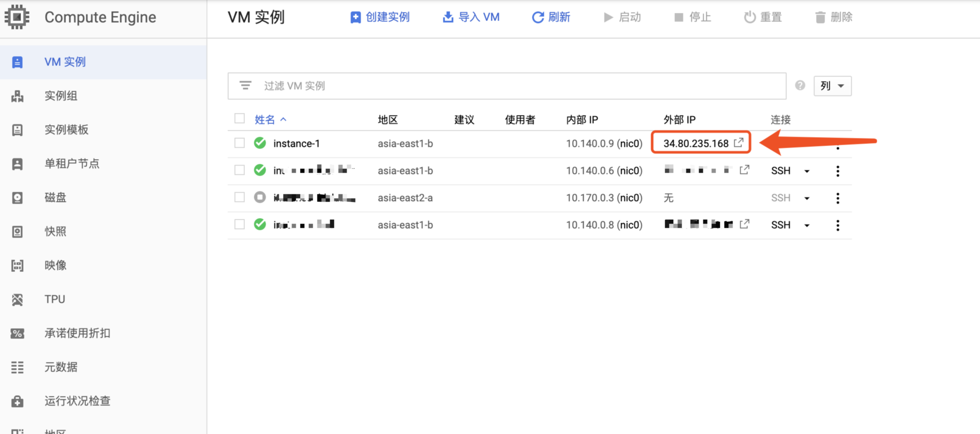This screenshot has height=434, width=980.
Task: Expand SSH dropdown arrow in 10.140.0.6 row
Action: [807, 171]
